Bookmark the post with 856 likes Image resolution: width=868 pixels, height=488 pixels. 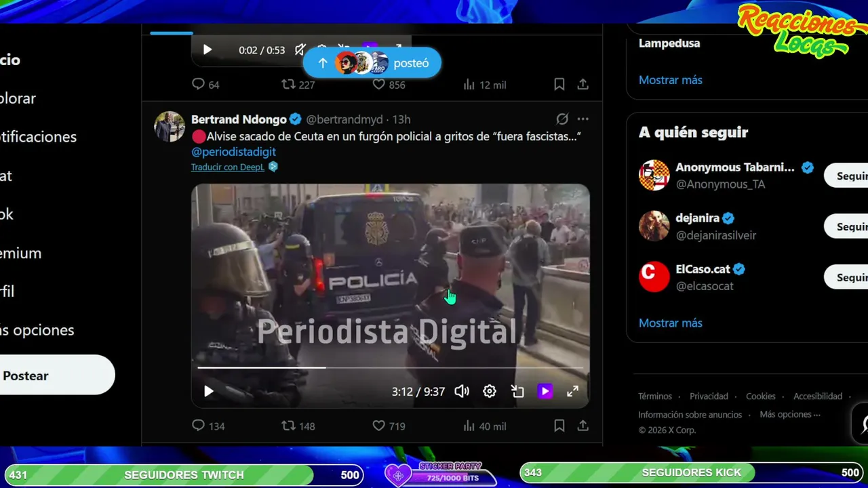[x=559, y=84]
